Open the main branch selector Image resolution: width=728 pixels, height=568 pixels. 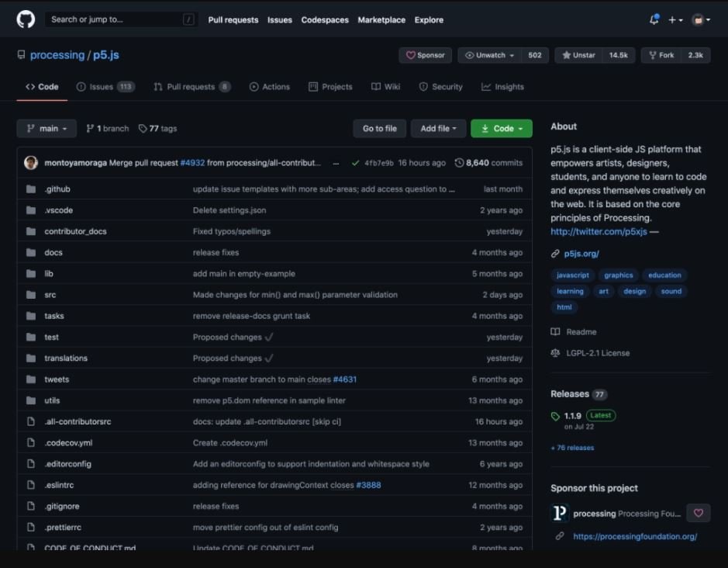(x=47, y=128)
